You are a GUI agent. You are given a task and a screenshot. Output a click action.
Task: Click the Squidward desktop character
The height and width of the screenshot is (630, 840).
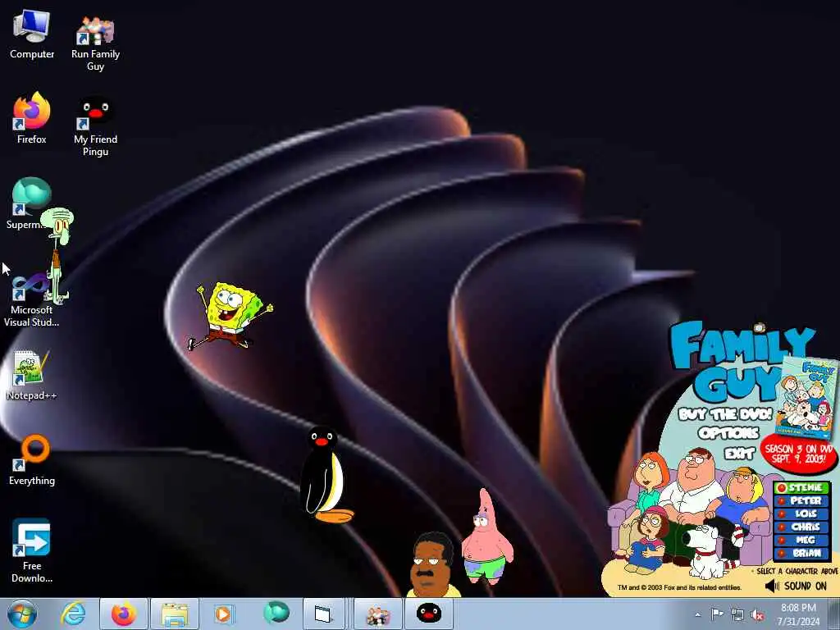pos(58,254)
